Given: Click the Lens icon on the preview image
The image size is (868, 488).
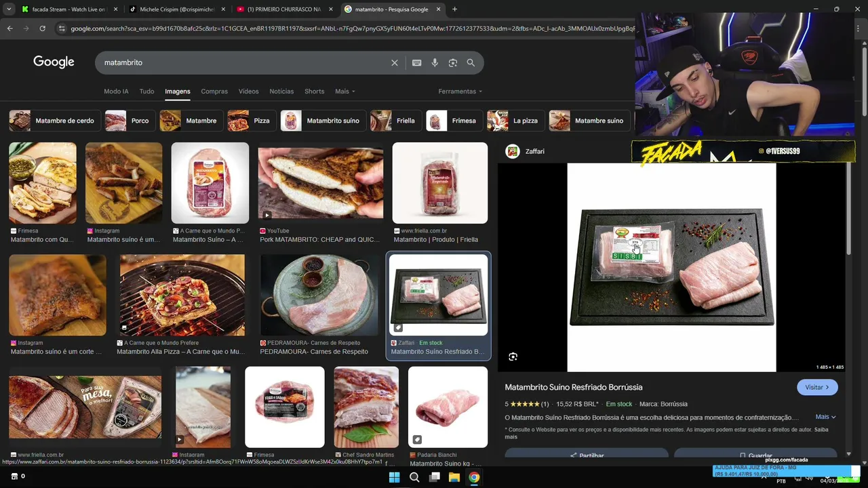Looking at the screenshot, I should [x=513, y=357].
